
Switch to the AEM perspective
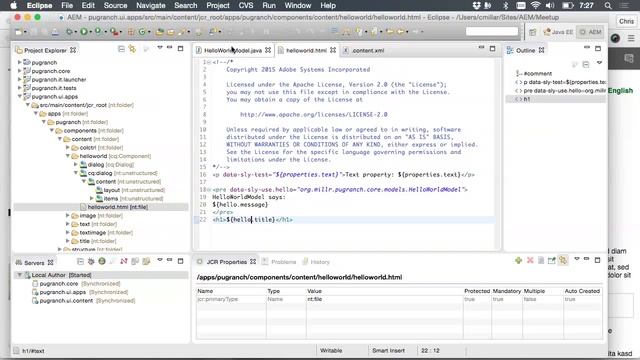coord(590,32)
